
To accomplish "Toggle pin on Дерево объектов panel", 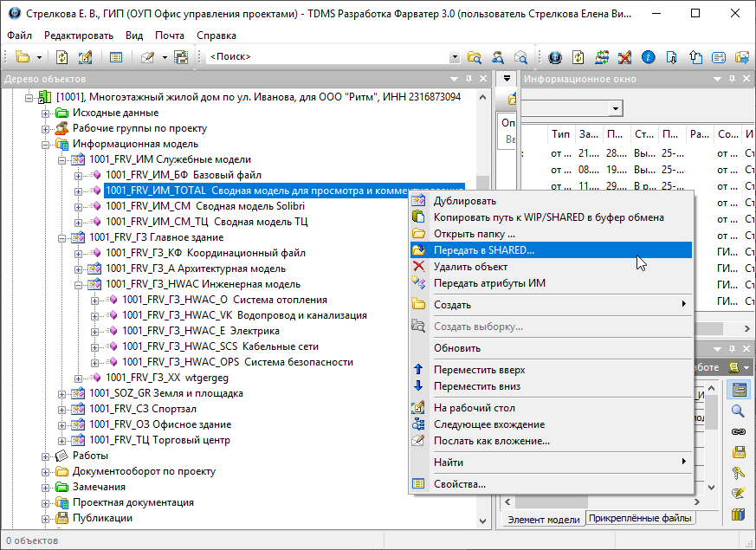I will 468,79.
